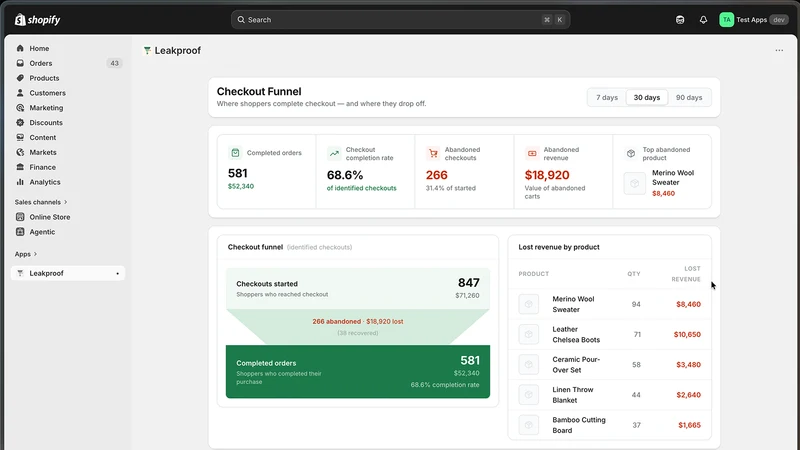
Task: Click the TA account avatar
Action: click(726, 20)
